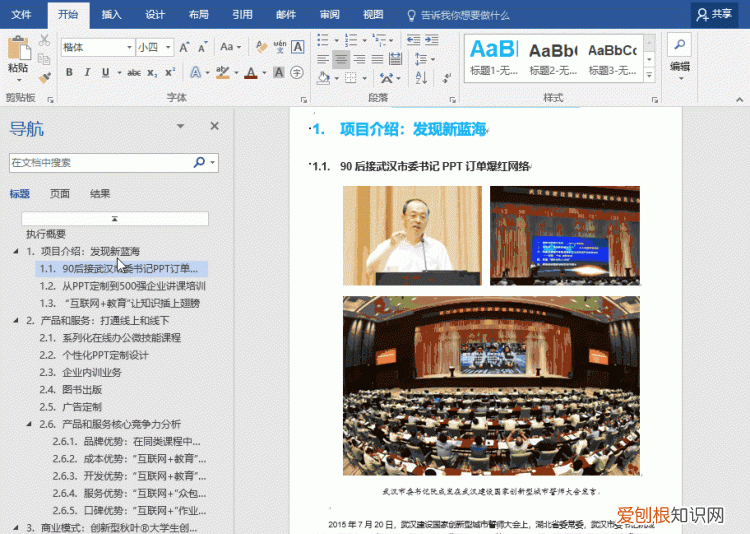The image size is (750, 534).
Task: Click the 共享 (Share) button
Action: [x=714, y=14]
